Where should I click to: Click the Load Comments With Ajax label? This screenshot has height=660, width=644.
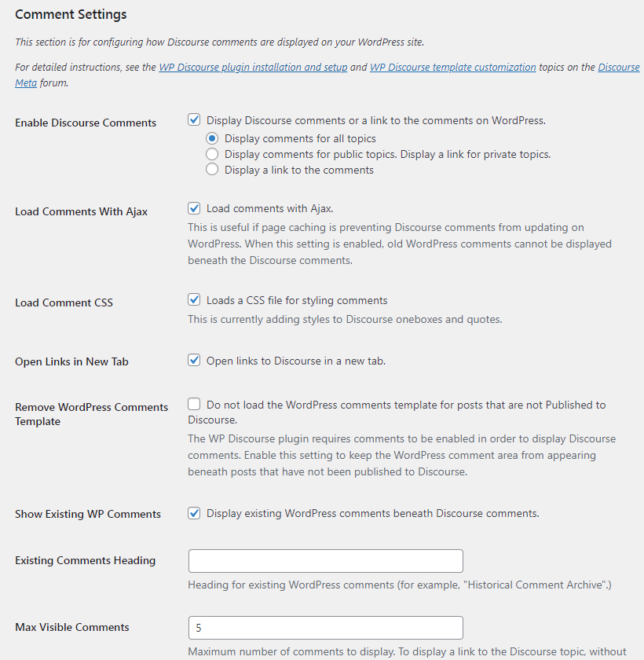81,211
